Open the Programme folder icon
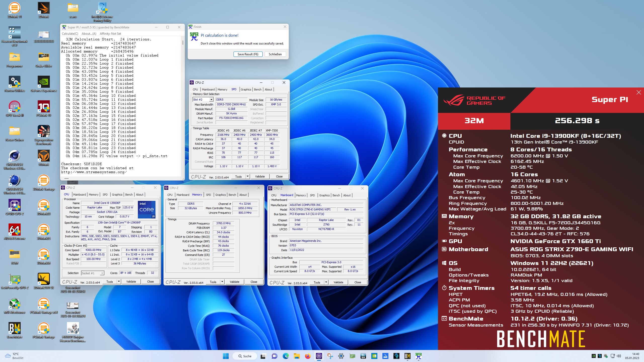The width and height of the screenshot is (644, 362). pos(15,59)
